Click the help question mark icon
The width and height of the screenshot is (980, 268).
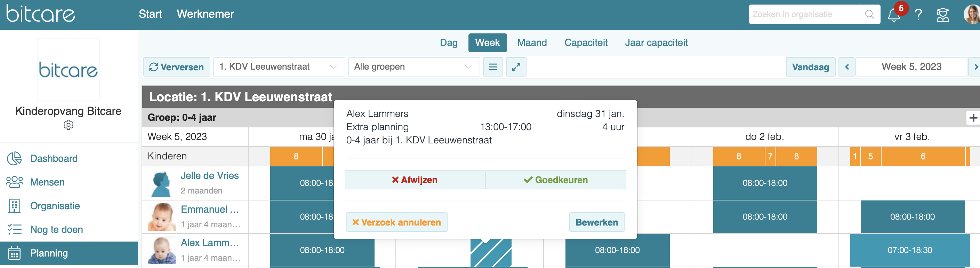(x=918, y=15)
